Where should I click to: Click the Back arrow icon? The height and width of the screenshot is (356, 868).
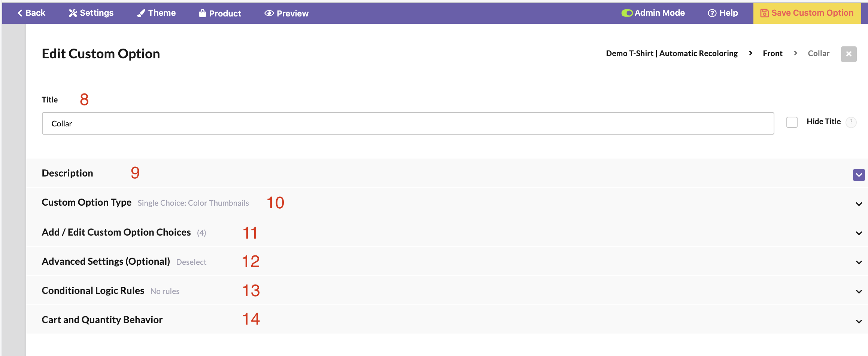tap(20, 13)
